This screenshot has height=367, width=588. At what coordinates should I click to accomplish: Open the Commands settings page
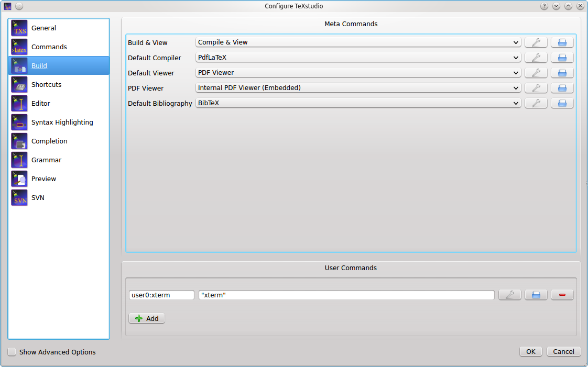pos(59,47)
